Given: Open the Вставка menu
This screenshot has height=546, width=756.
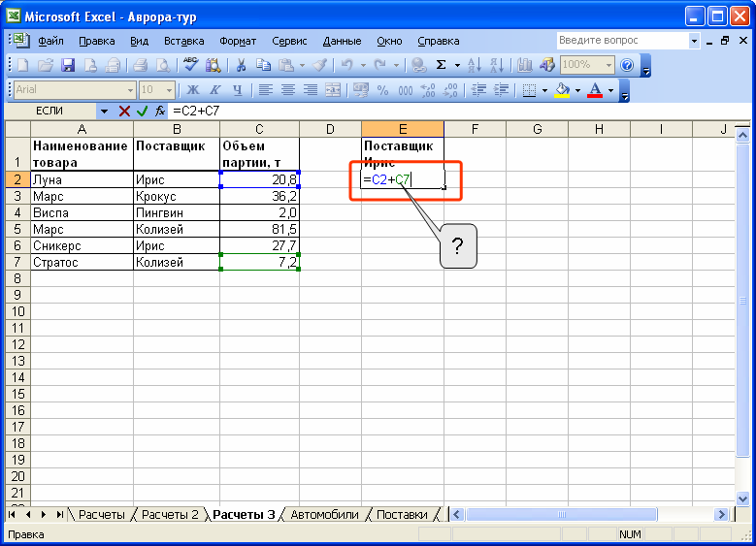Looking at the screenshot, I should (x=184, y=41).
